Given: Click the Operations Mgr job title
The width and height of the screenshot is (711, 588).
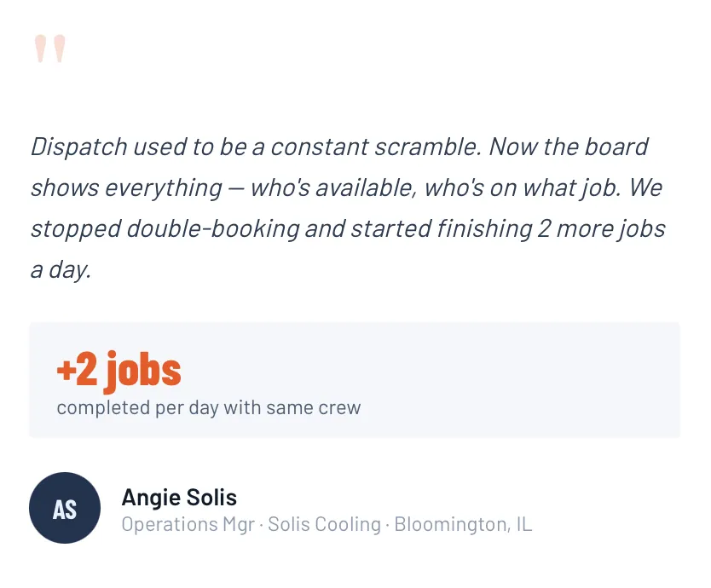Looking at the screenshot, I should (188, 524).
